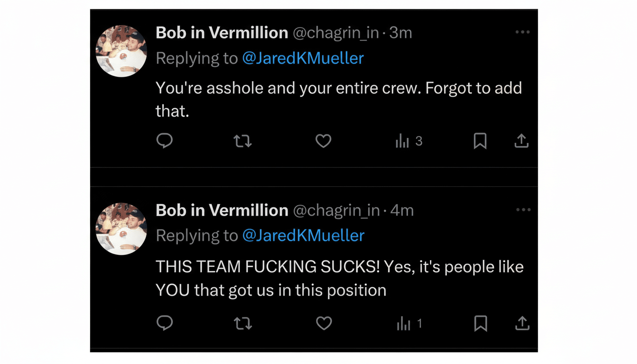This screenshot has height=364, width=637.
Task: Retweet the 'Forgot to add that' tweet
Action: pos(243,141)
